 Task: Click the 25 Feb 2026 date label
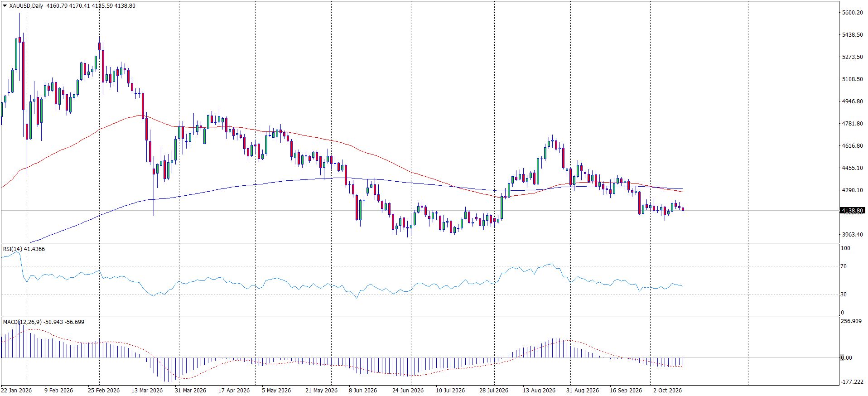(x=104, y=391)
